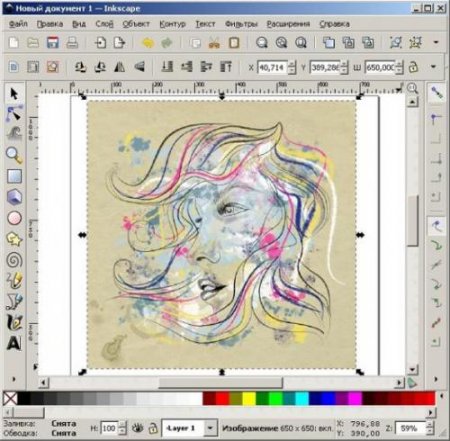Screen dimensions: 450x441
Task: Increase the X coordinate spinner
Action: pyautogui.click(x=292, y=64)
